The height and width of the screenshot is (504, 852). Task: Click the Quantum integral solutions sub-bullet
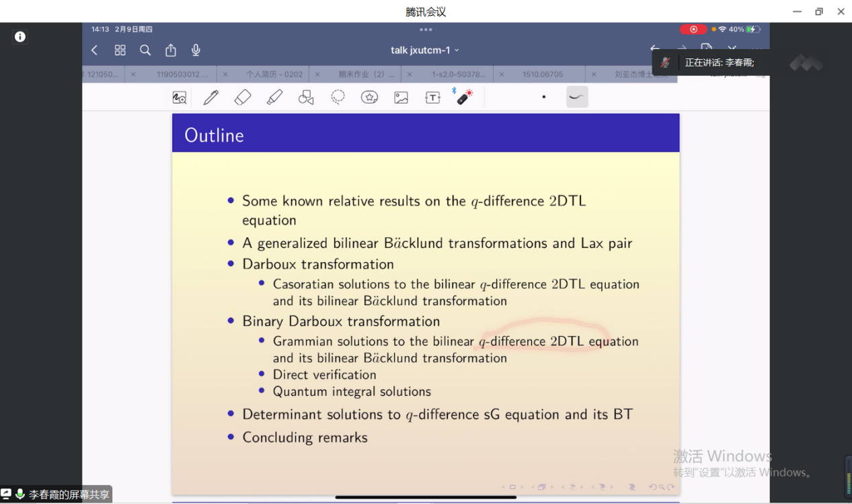[x=352, y=392]
